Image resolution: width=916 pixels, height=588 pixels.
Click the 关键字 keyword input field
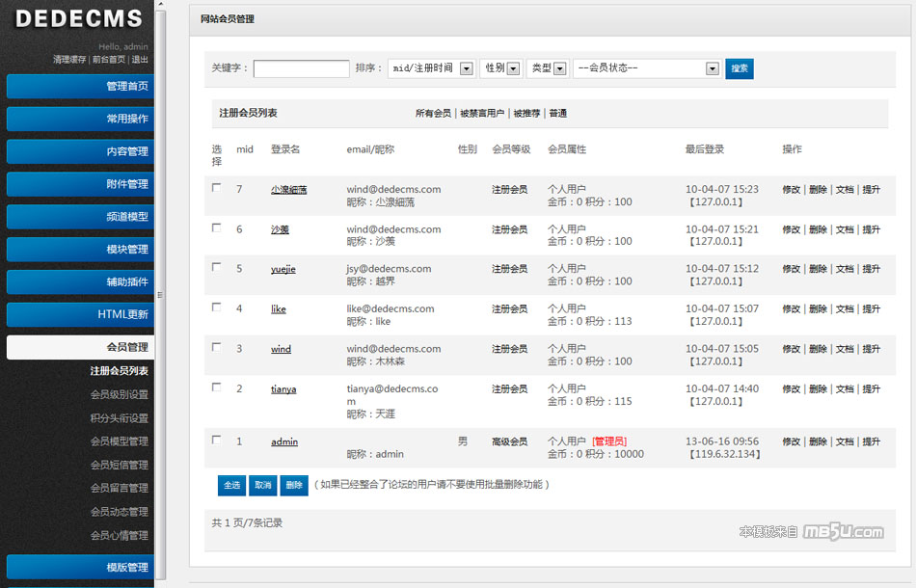pos(301,68)
